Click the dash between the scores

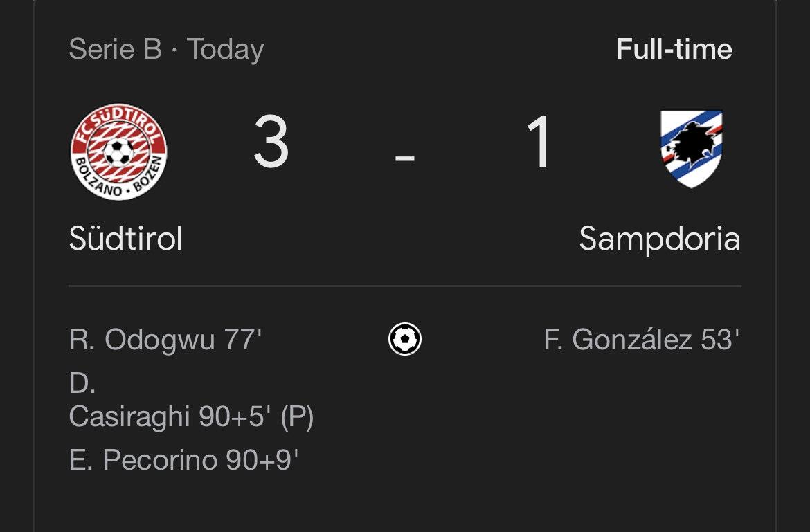click(x=405, y=158)
